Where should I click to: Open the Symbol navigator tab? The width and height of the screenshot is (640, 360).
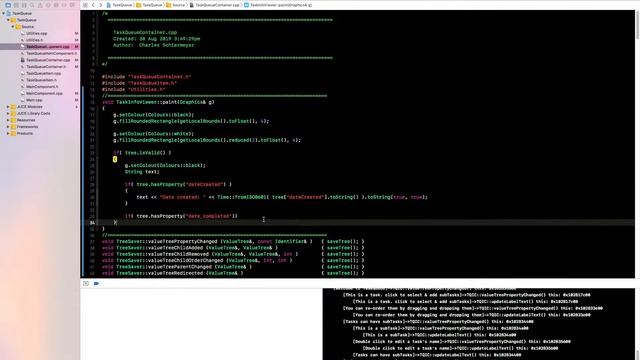24,5
